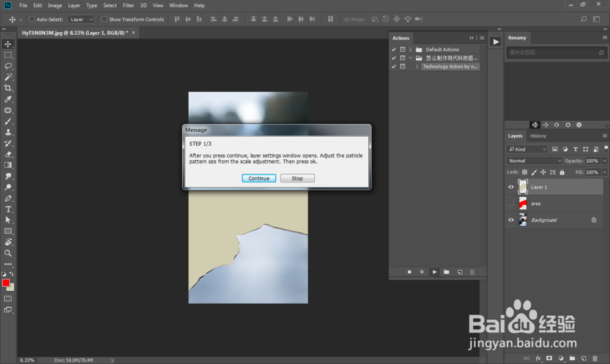Select the Dodge tool
Image resolution: width=610 pixels, height=364 pixels.
coord(8,187)
